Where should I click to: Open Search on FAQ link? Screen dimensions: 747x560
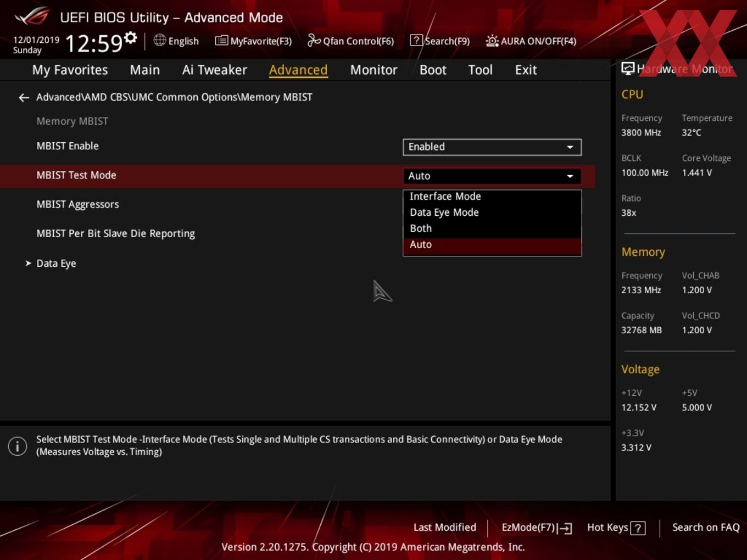(x=706, y=528)
